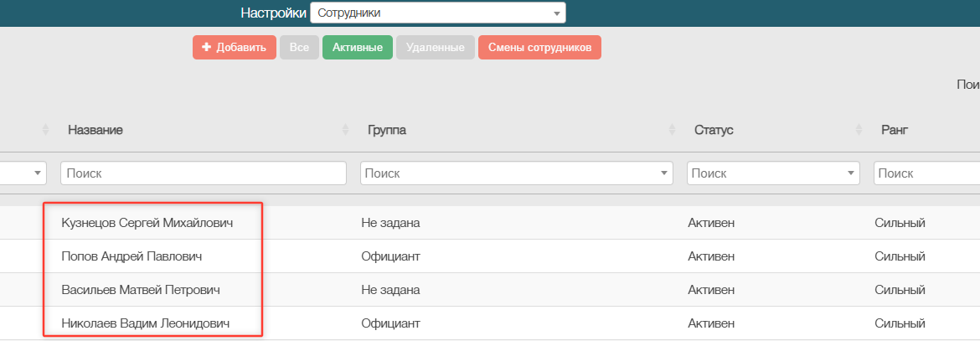Select Попов Андрей Павлович
This screenshot has width=980, height=341.
132,256
